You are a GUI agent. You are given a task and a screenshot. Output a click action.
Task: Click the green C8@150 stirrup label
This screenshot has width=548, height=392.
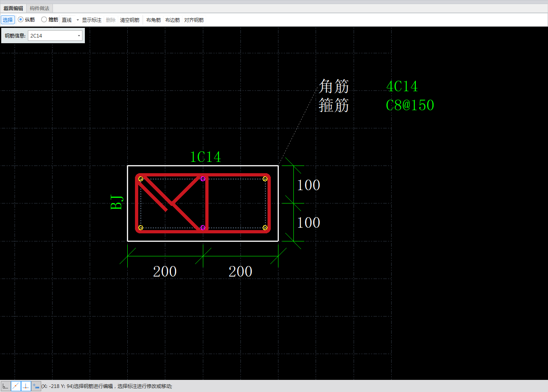(410, 105)
